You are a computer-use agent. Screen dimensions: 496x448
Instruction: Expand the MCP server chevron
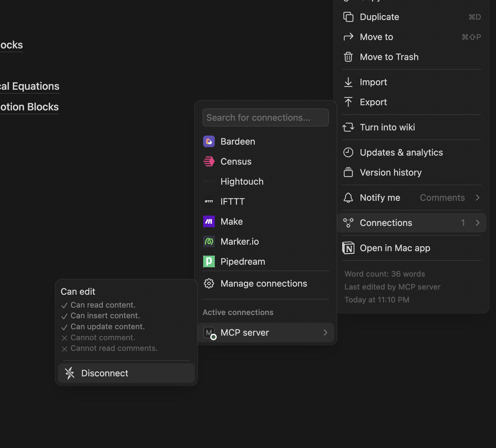pyautogui.click(x=325, y=332)
